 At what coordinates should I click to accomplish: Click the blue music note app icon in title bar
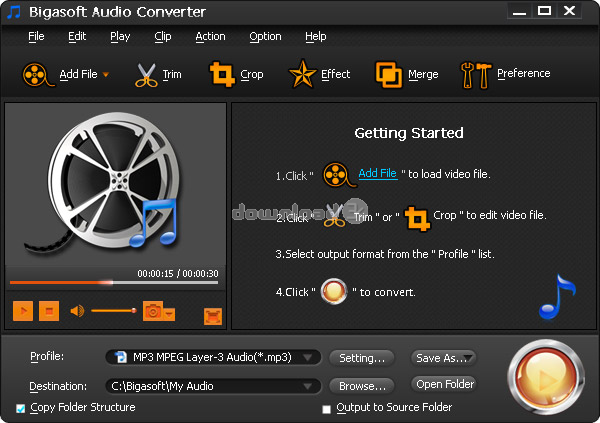[14, 12]
